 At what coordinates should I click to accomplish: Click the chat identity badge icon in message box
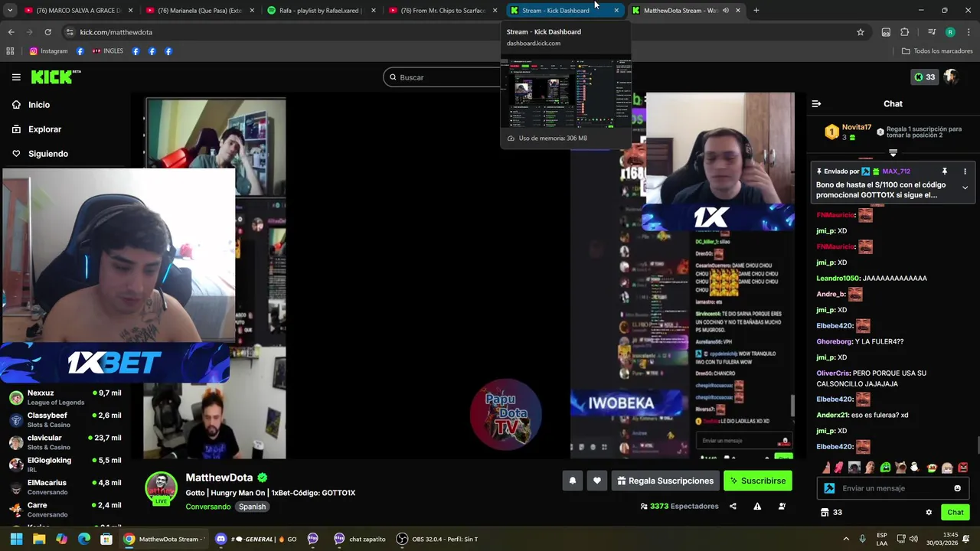[829, 488]
